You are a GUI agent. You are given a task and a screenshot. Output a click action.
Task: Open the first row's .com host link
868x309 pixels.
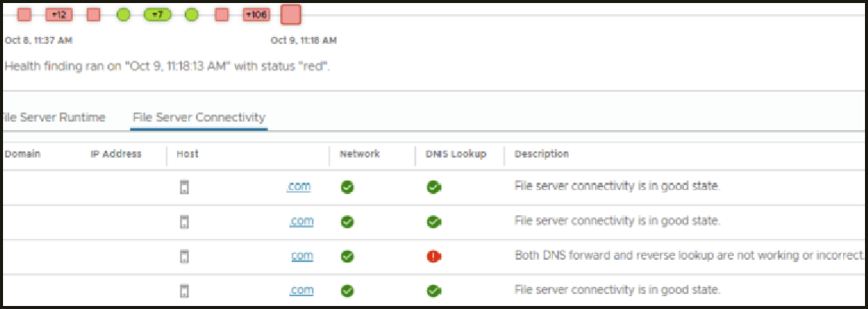coord(298,187)
